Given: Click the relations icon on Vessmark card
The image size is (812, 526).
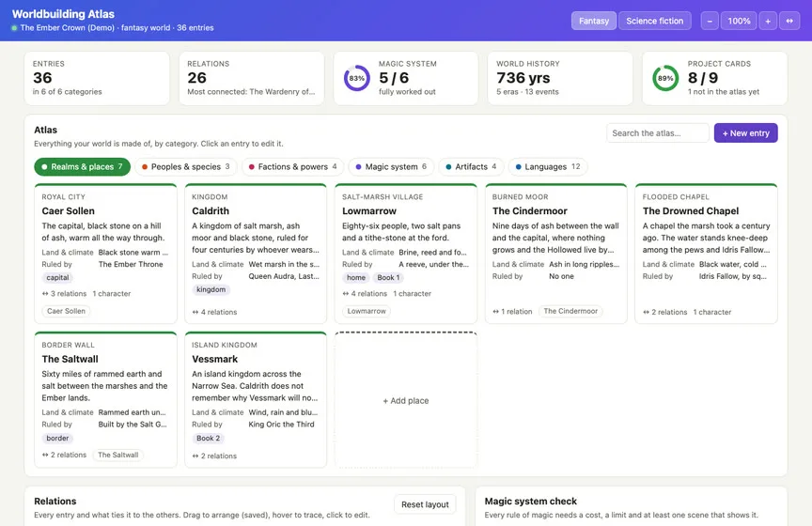Looking at the screenshot, I should [x=195, y=456].
